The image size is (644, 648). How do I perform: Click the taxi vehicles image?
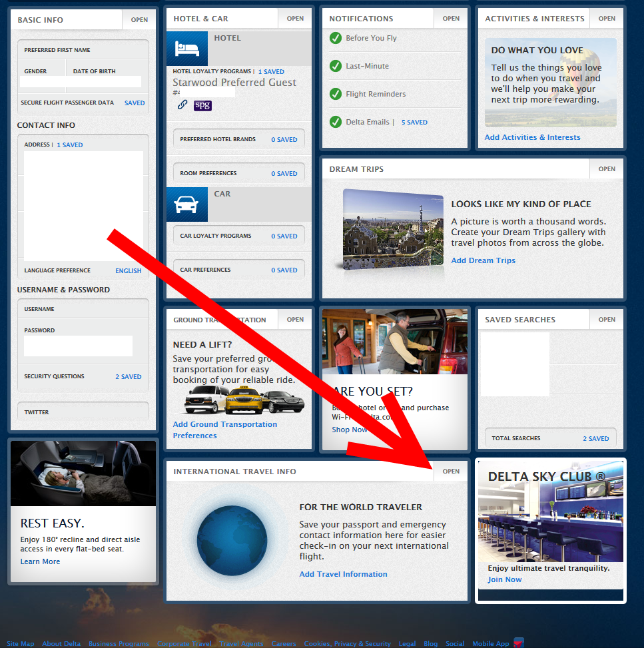[x=243, y=400]
